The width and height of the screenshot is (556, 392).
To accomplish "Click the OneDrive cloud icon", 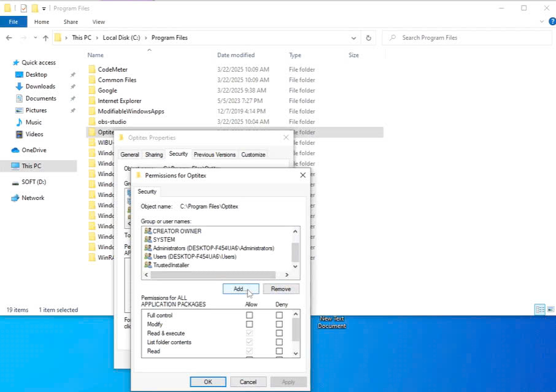I will click(x=16, y=150).
